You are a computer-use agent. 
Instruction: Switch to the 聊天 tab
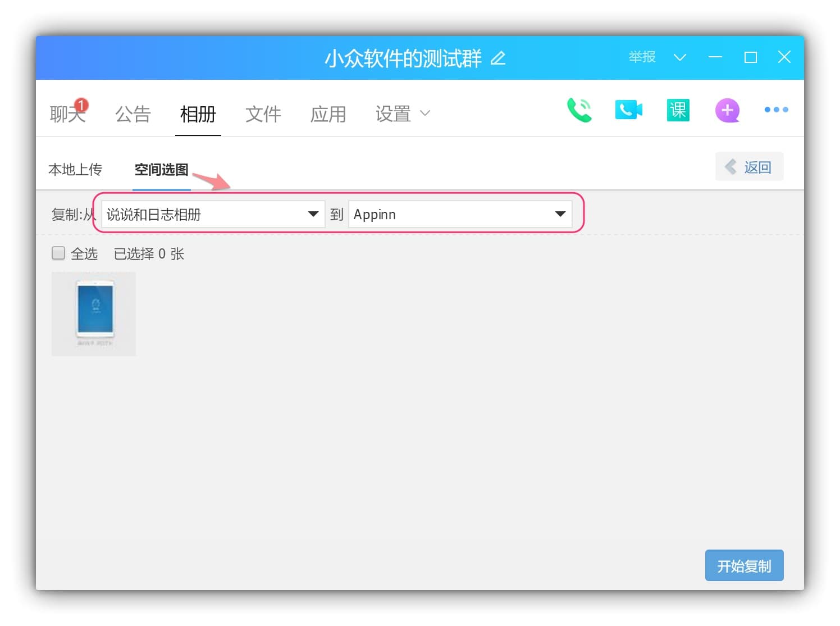pyautogui.click(x=67, y=114)
